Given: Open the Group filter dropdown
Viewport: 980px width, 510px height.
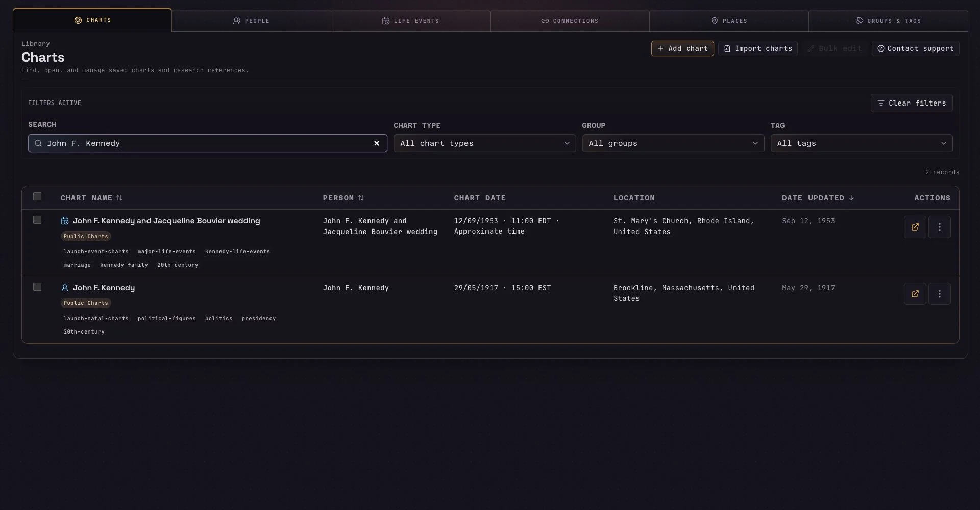Looking at the screenshot, I should coord(673,143).
